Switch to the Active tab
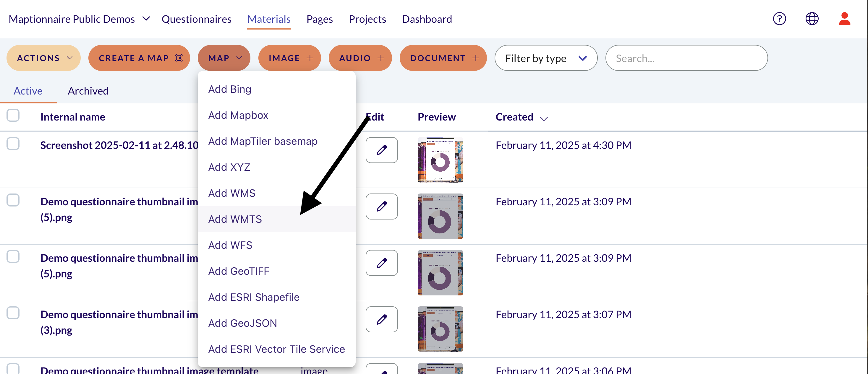Screen dimensions: 868x374 pyautogui.click(x=28, y=91)
